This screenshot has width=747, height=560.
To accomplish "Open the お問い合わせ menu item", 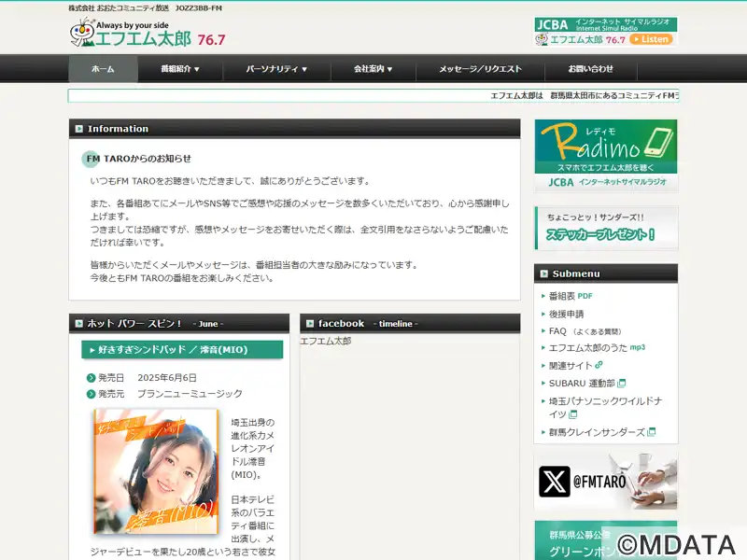I will click(590, 69).
